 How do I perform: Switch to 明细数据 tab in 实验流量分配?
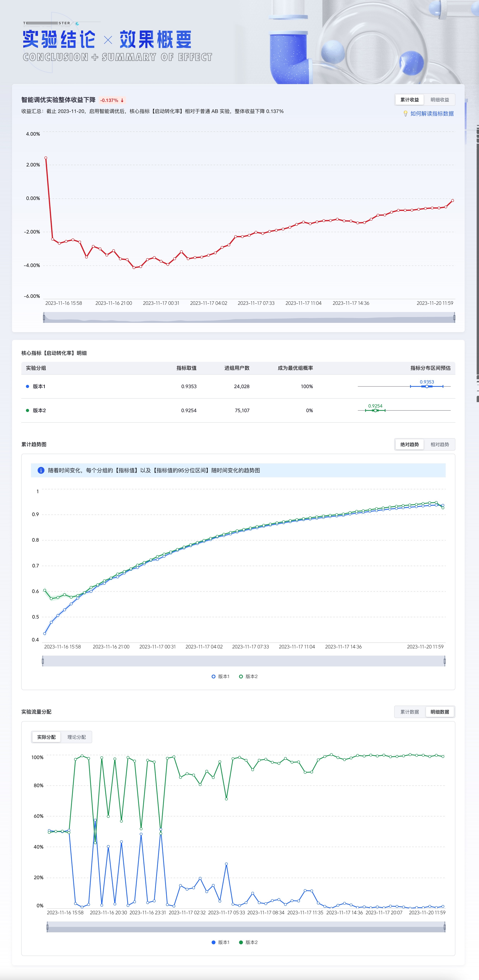440,712
